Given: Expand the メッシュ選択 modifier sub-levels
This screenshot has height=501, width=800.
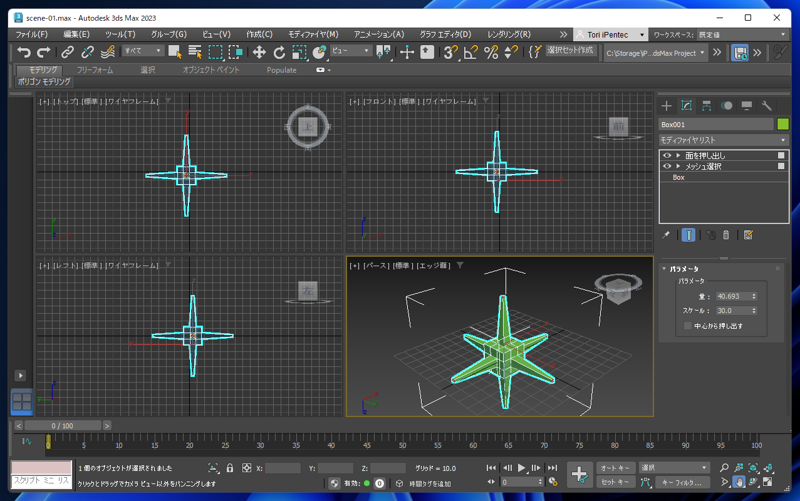Looking at the screenshot, I should (678, 166).
